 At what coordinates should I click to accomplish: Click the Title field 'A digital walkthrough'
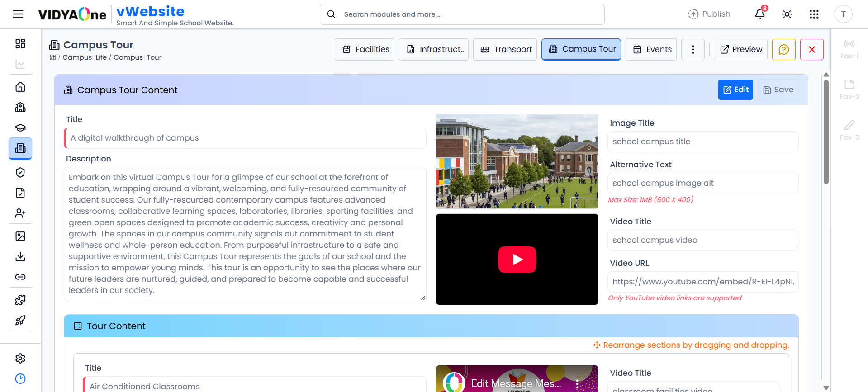point(245,138)
